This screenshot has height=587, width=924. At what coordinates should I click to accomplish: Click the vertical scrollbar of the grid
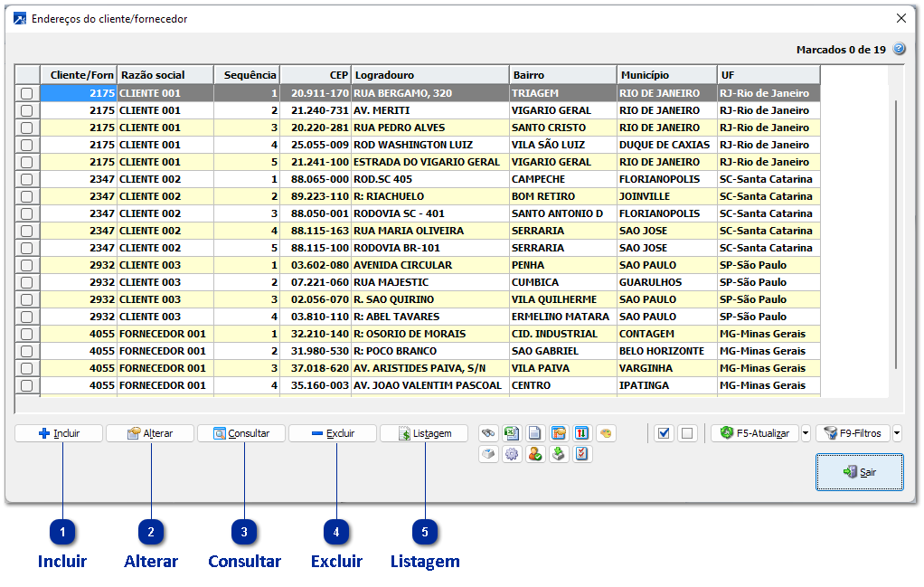click(896, 235)
